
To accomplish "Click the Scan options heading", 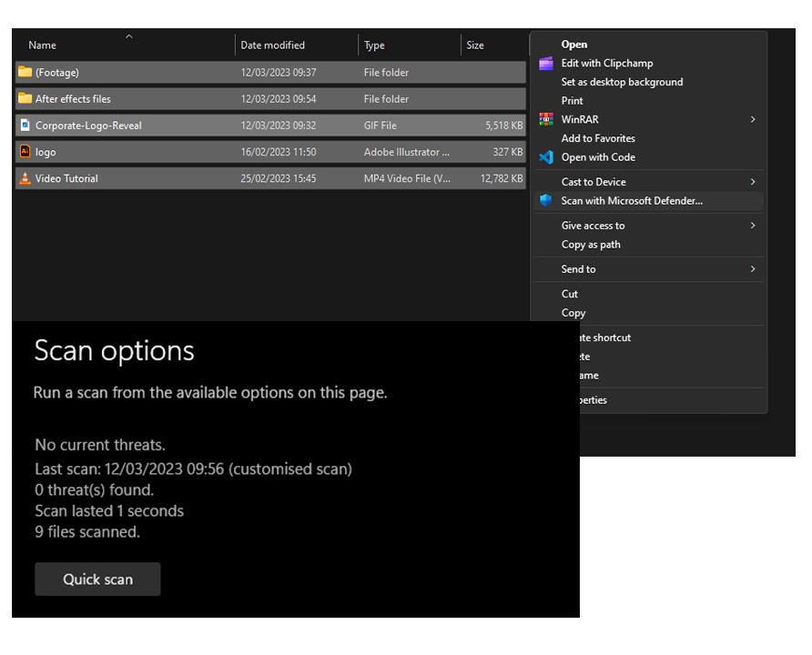I will 114,351.
